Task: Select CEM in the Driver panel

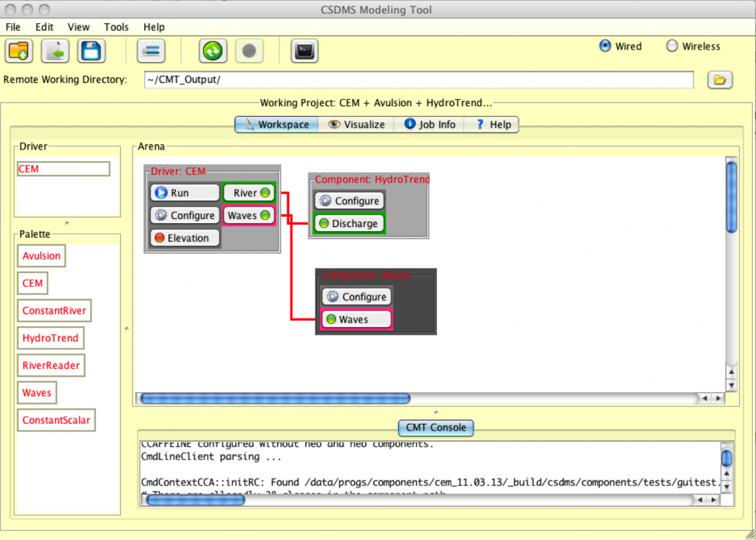Action: 64,169
